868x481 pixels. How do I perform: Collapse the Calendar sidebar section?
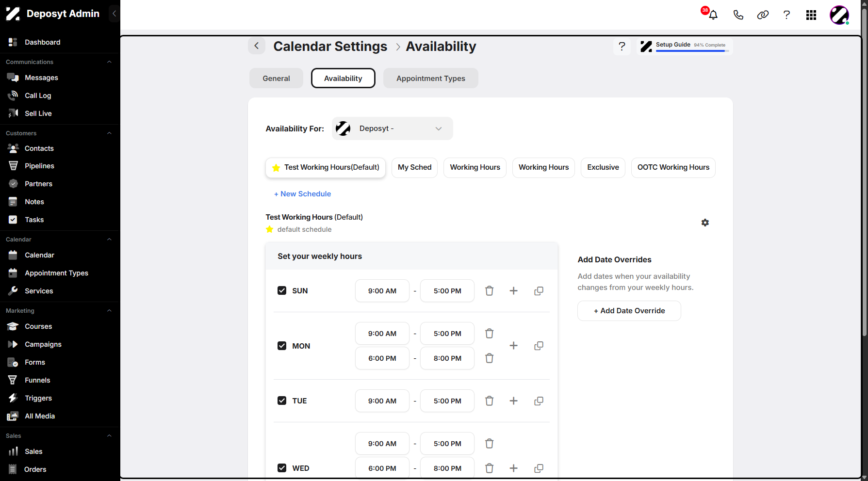pos(109,240)
